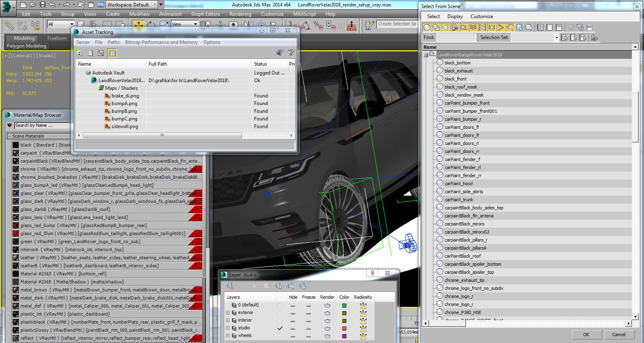Open Selection Set dropdown in Select From Scene

(x=557, y=37)
